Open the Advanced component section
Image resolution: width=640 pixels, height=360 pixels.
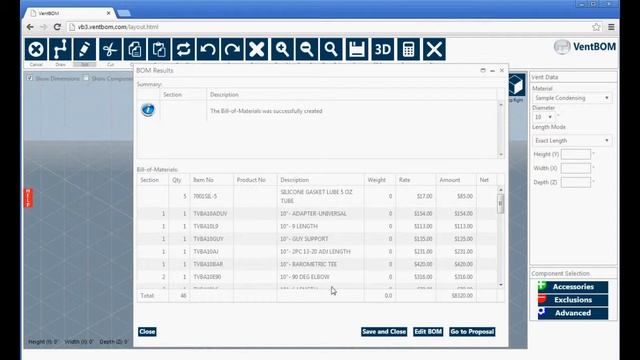click(573, 313)
